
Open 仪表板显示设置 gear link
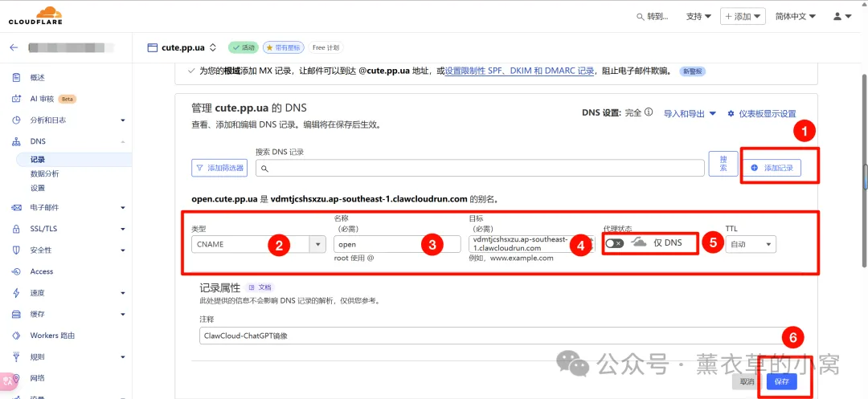pyautogui.click(x=762, y=113)
